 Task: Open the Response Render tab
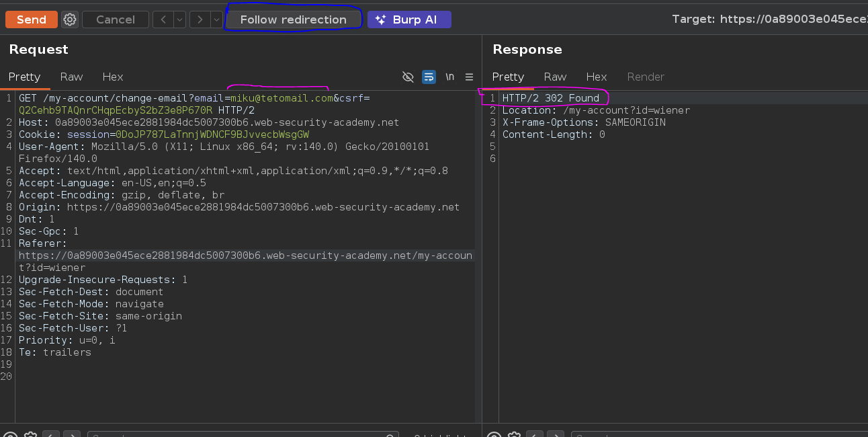click(x=646, y=77)
